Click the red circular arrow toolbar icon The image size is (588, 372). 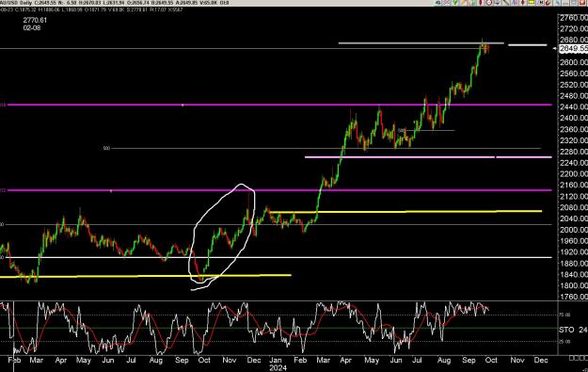[548, 2]
